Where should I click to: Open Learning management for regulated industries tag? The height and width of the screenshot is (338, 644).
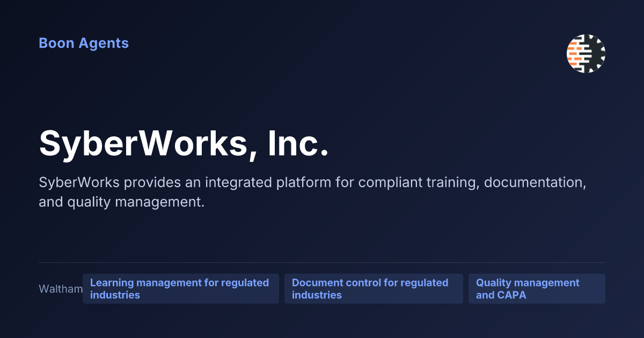pyautogui.click(x=181, y=289)
